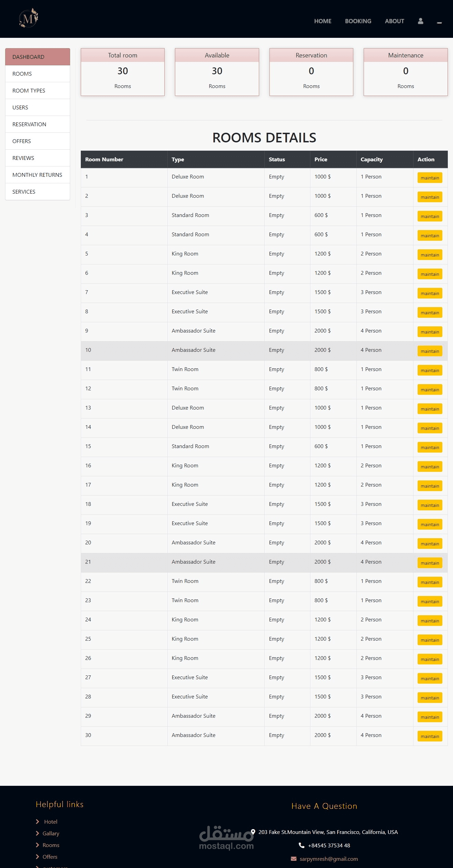Viewport: 453px width, 868px height.
Task: Open the Booking page from navbar
Action: pyautogui.click(x=358, y=21)
